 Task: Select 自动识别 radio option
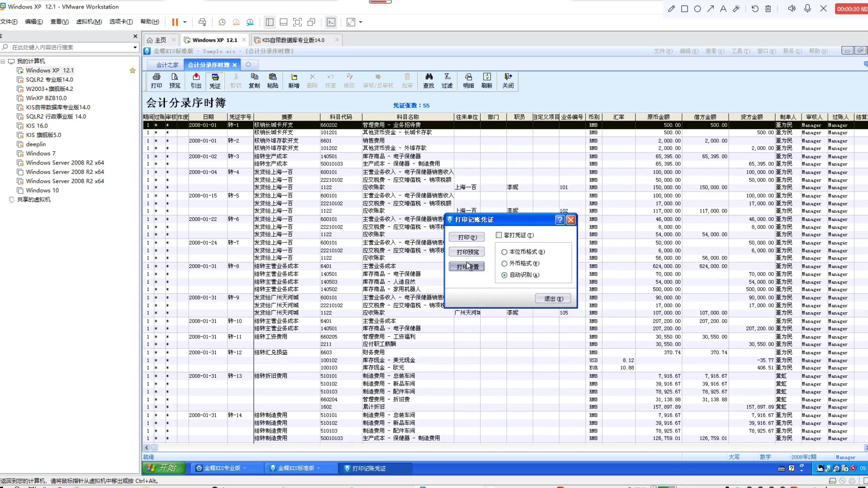coord(504,275)
